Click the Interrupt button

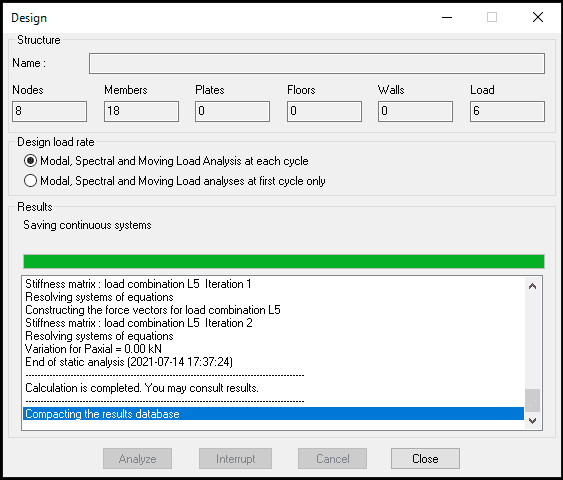[x=236, y=458]
